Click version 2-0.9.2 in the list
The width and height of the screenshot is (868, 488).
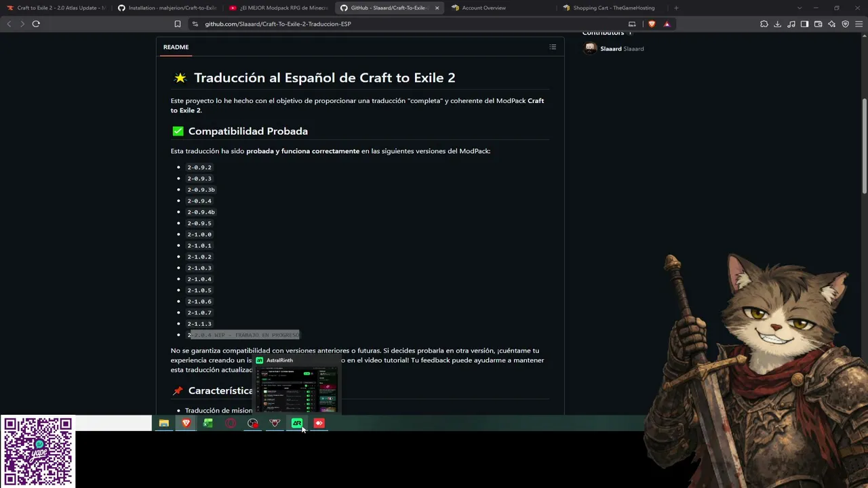point(199,167)
